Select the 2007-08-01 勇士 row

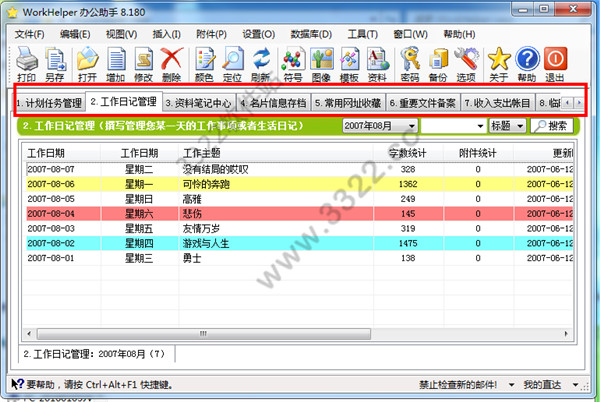click(300, 258)
